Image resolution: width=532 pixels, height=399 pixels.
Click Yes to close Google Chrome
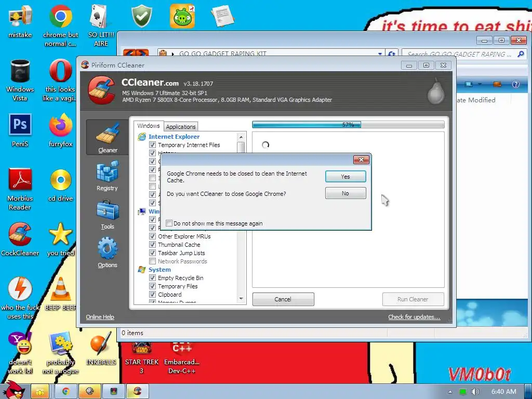coord(345,177)
